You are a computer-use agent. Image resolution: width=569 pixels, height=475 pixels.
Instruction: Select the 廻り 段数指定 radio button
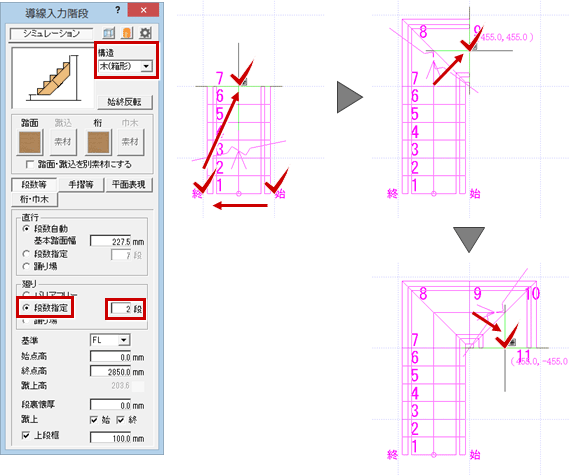pyautogui.click(x=26, y=308)
